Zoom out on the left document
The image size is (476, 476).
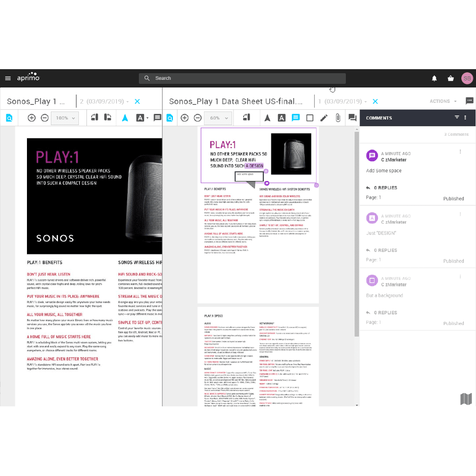45,118
